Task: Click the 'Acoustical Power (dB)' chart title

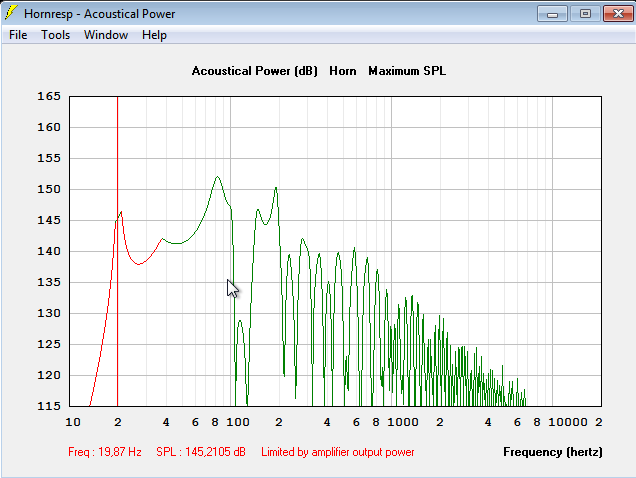Action: pos(254,71)
